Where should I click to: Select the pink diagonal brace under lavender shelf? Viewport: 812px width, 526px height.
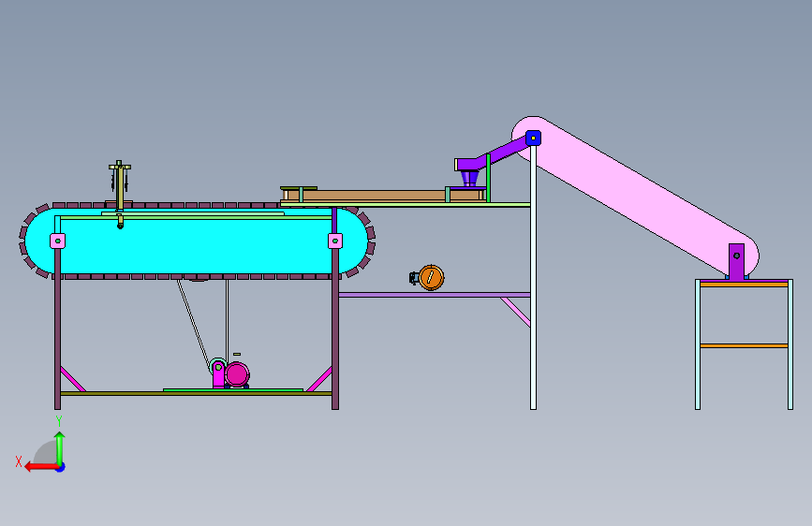516,313
